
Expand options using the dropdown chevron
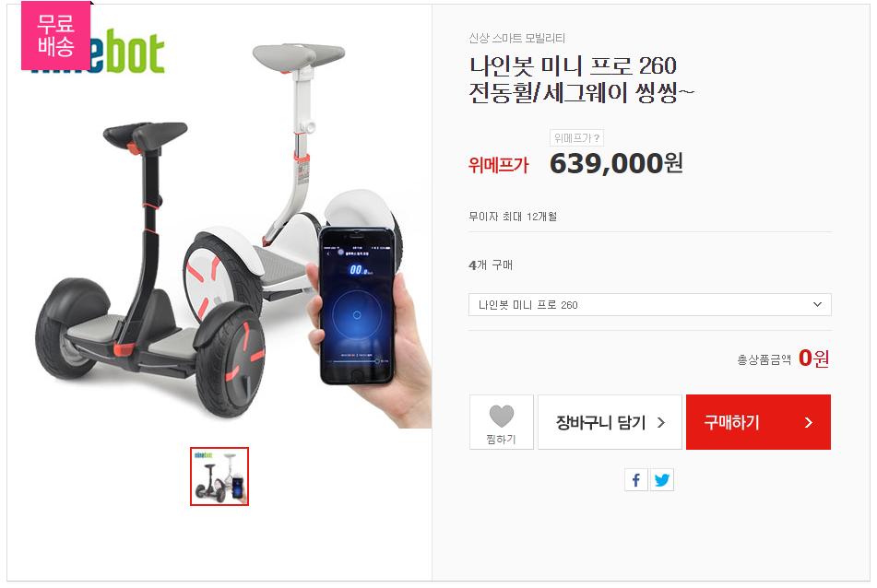click(817, 305)
